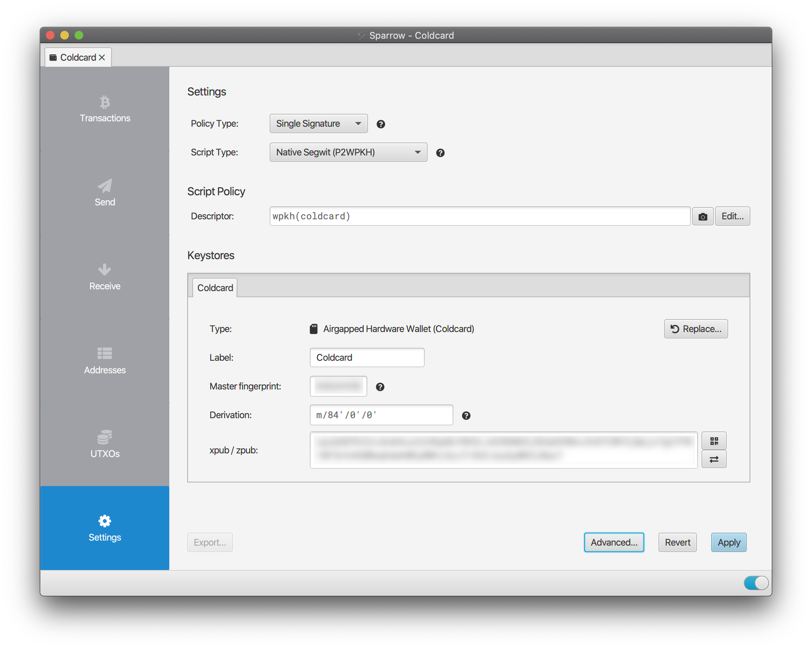Select the Coldcard keystore tab
Image resolution: width=812 pixels, height=649 pixels.
[214, 287]
